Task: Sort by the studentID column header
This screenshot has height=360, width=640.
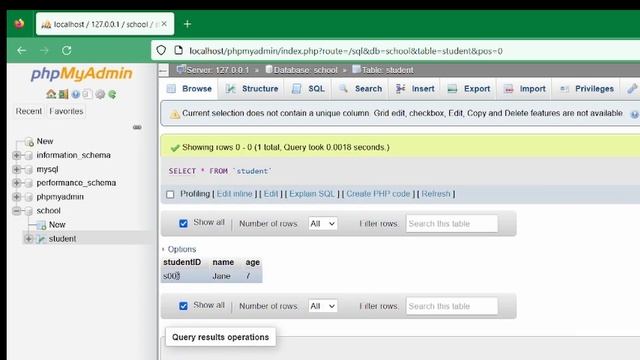Action: point(182,262)
